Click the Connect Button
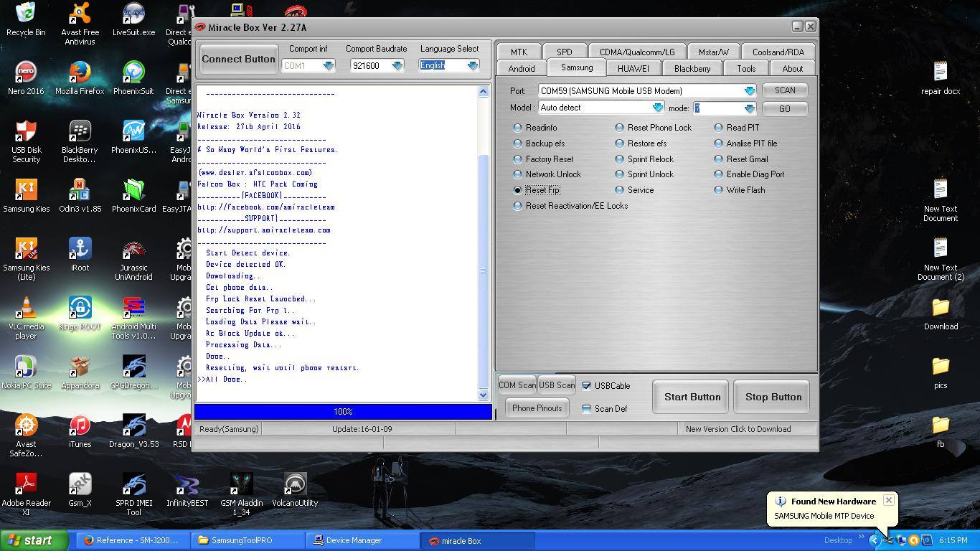The height and width of the screenshot is (551, 980). (238, 59)
